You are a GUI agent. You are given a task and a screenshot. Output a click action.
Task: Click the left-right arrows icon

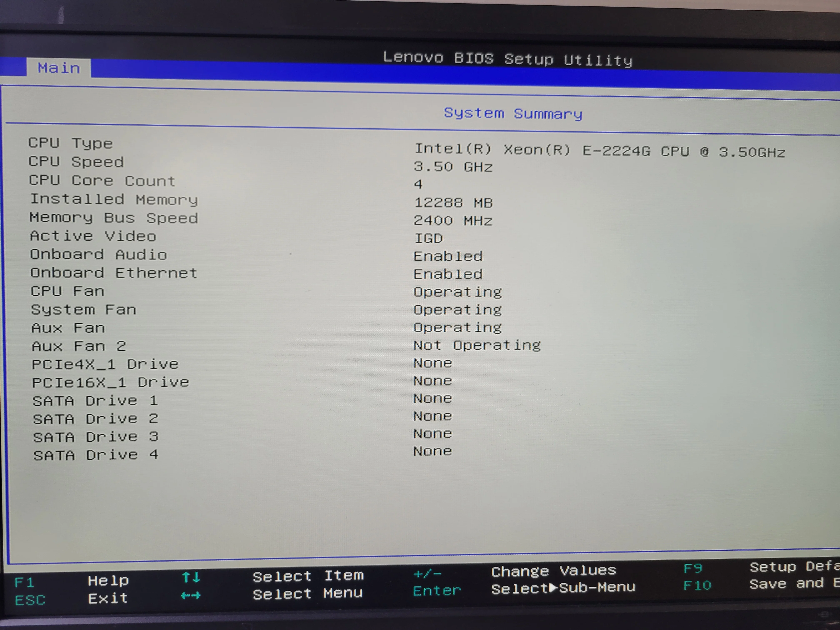191,595
